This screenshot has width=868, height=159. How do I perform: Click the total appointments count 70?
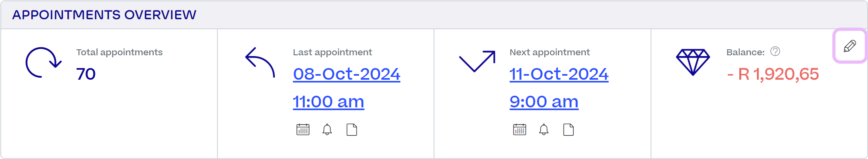point(86,74)
